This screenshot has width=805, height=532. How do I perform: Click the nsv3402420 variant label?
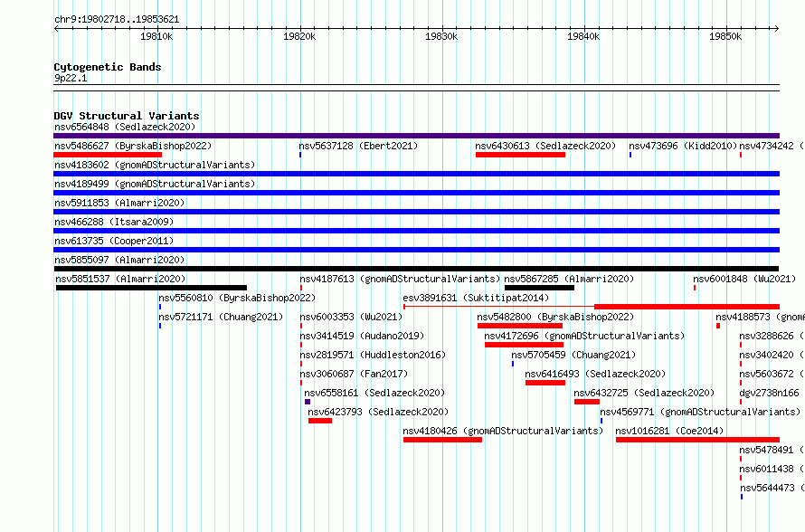(772, 355)
